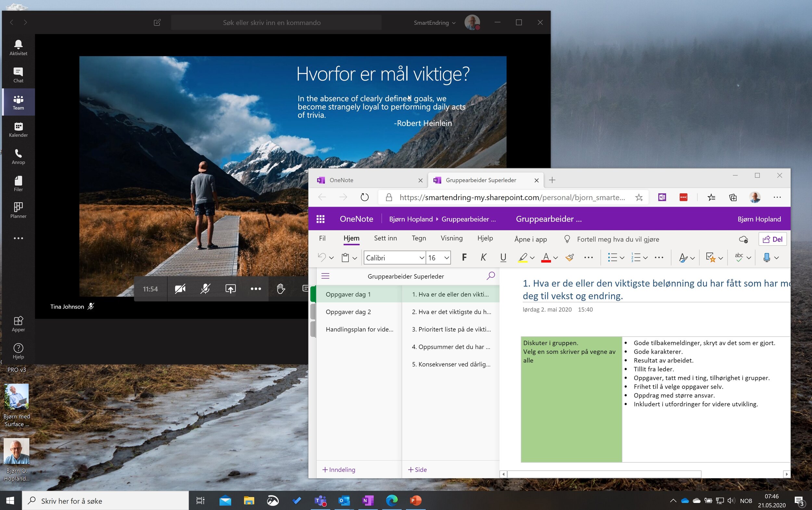The width and height of the screenshot is (812, 510).
Task: Apply the yellow highlight color
Action: pos(523,258)
